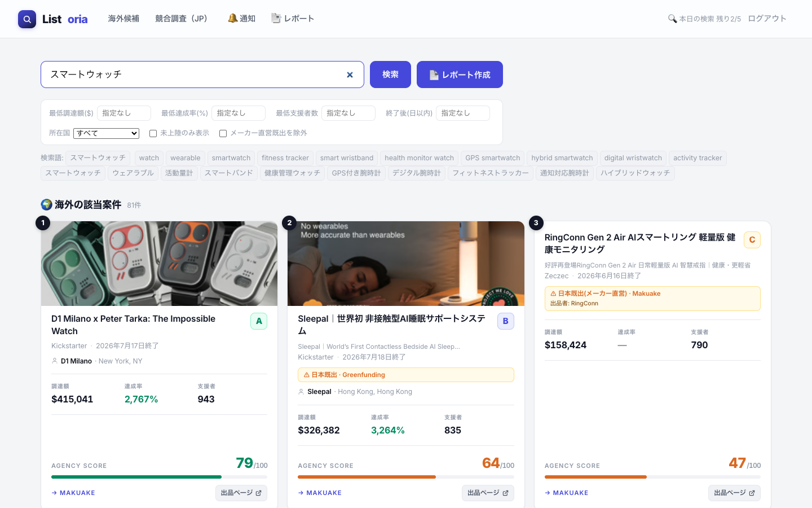Click MAKUAKE link on D1 Milano card
This screenshot has height=508, width=812.
click(73, 493)
